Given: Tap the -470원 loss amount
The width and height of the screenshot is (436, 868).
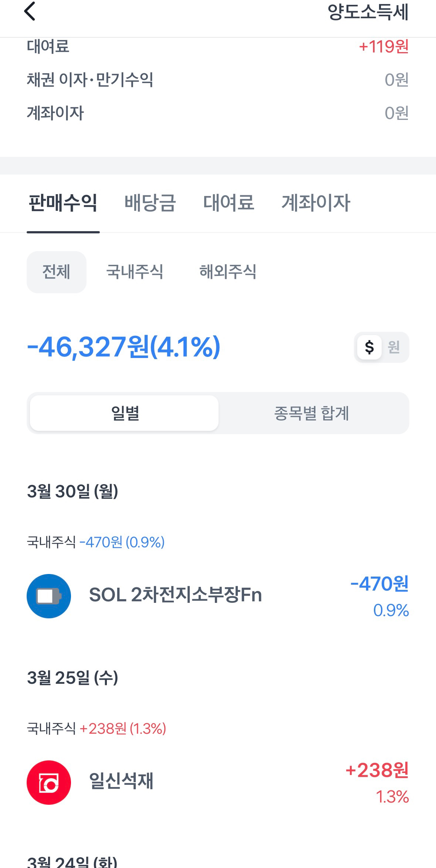Looking at the screenshot, I should (x=379, y=584).
